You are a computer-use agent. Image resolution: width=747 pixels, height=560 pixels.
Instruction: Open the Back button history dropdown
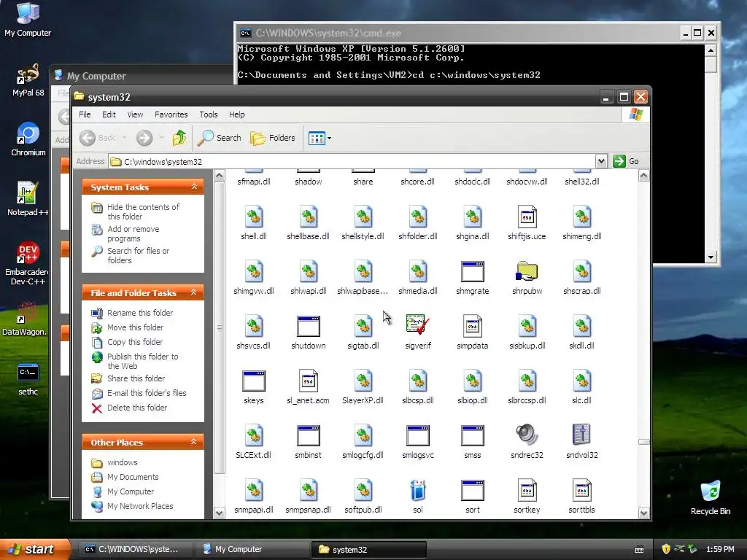pos(124,138)
